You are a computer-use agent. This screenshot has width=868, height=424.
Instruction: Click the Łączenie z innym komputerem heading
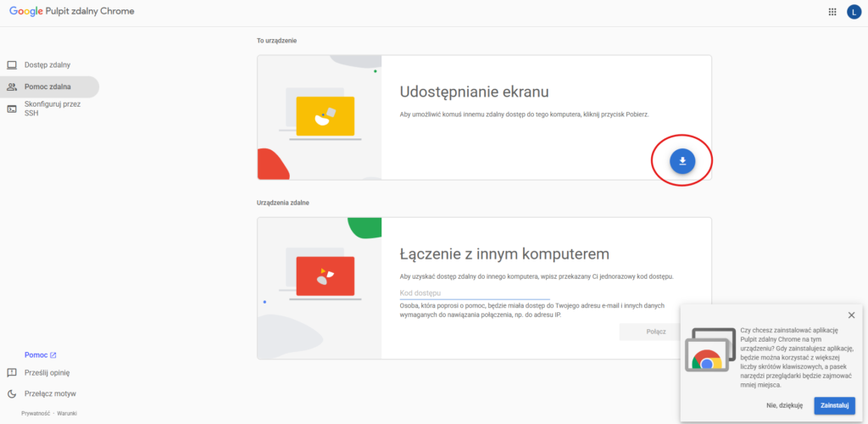pos(504,254)
